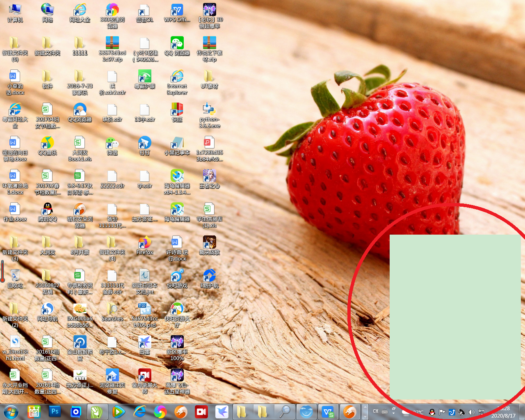Select the WPS Office desktop shortcut
This screenshot has height=420, width=525.
click(177, 13)
